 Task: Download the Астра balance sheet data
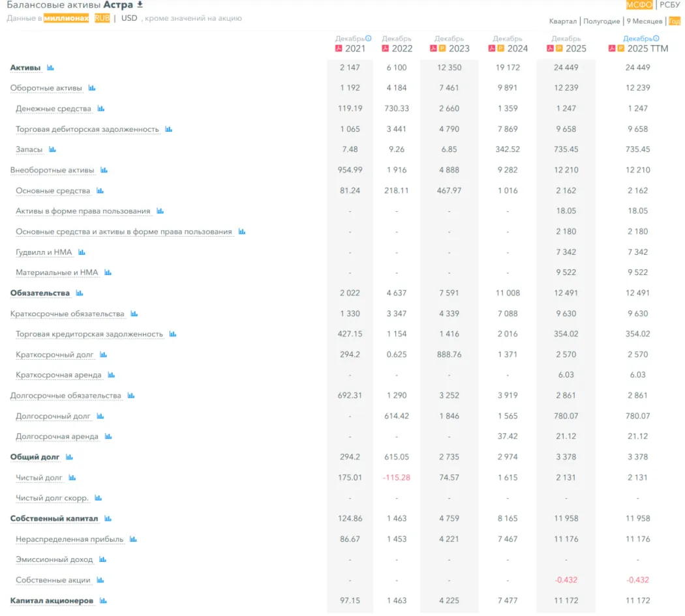tap(140, 5)
